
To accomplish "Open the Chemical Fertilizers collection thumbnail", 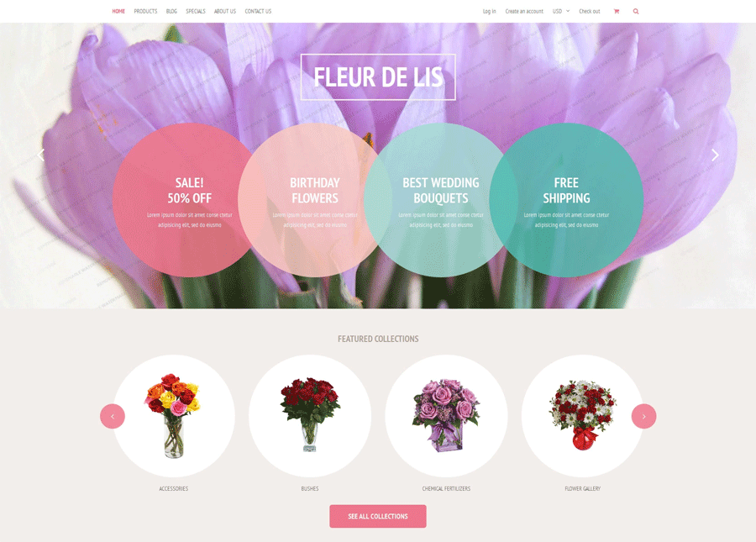I will 447,416.
